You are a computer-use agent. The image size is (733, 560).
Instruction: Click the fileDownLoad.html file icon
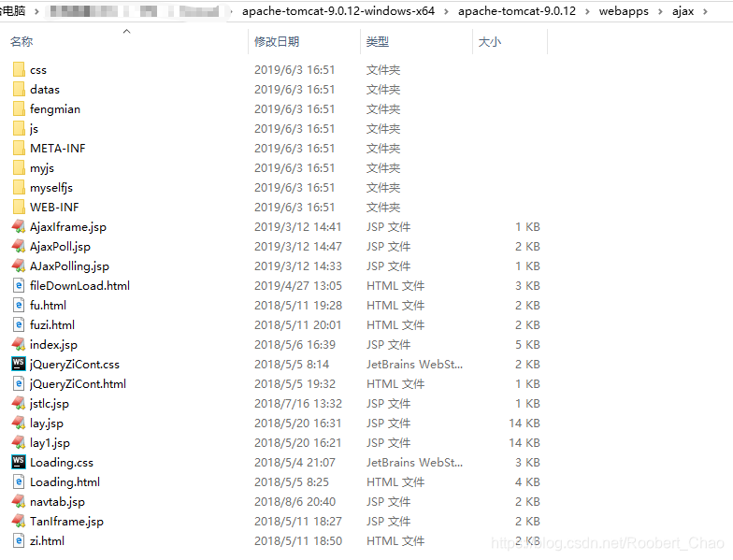point(19,286)
